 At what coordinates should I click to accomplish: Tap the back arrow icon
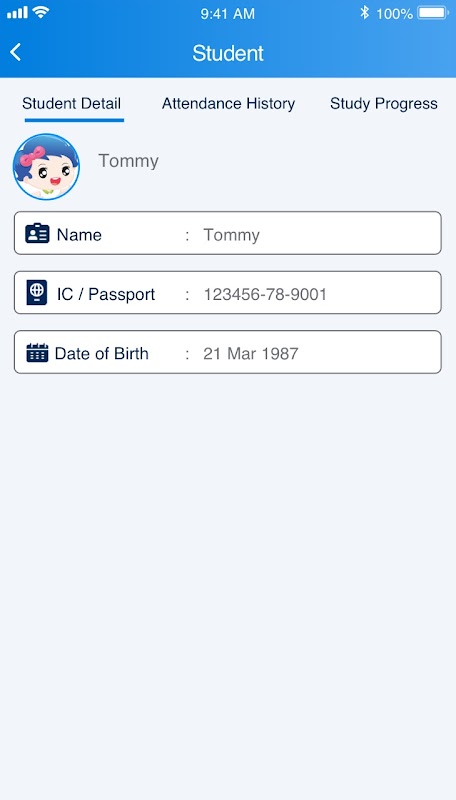coord(16,52)
